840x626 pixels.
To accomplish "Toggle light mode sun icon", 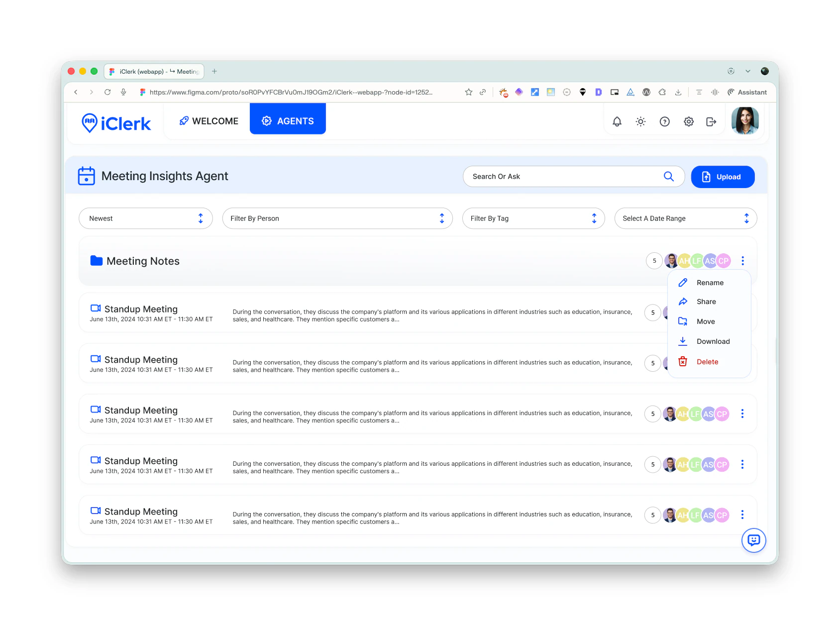I will click(641, 121).
